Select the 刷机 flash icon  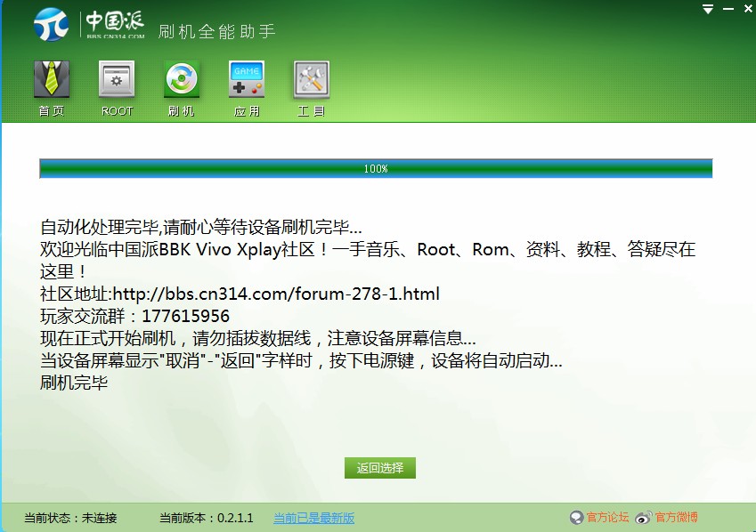[182, 79]
